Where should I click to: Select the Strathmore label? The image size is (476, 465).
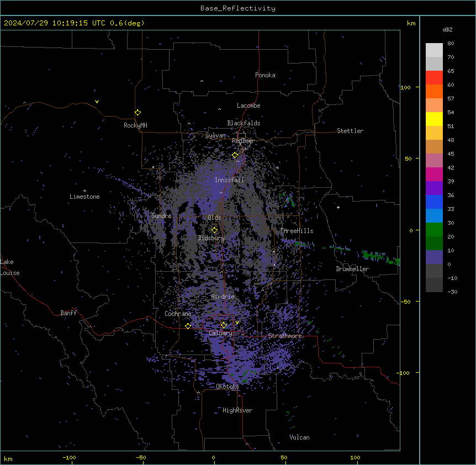285,336
